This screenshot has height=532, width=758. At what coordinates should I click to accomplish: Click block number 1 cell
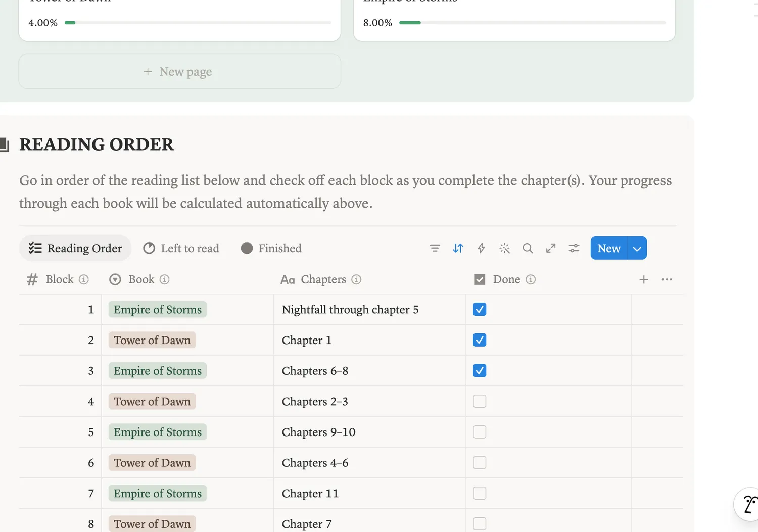(x=60, y=309)
